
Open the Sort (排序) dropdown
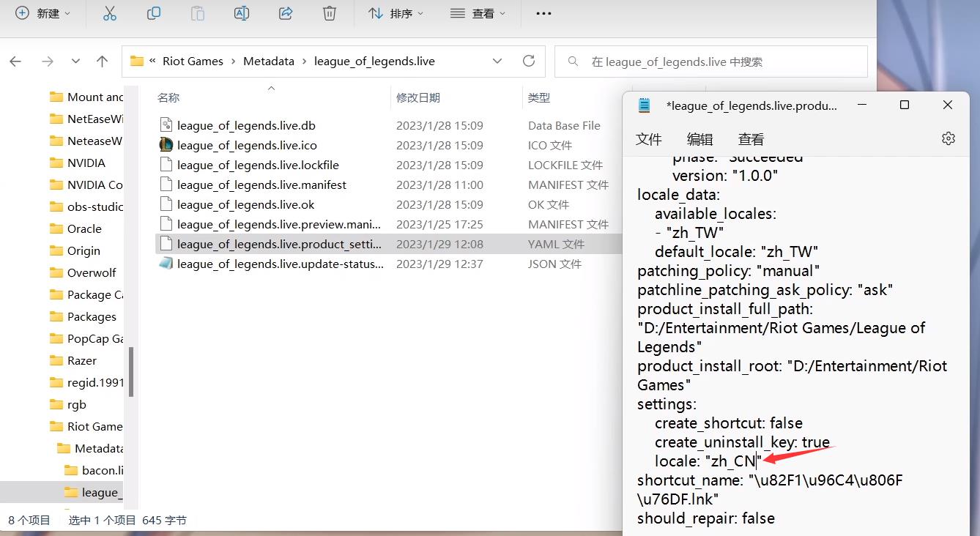point(396,13)
